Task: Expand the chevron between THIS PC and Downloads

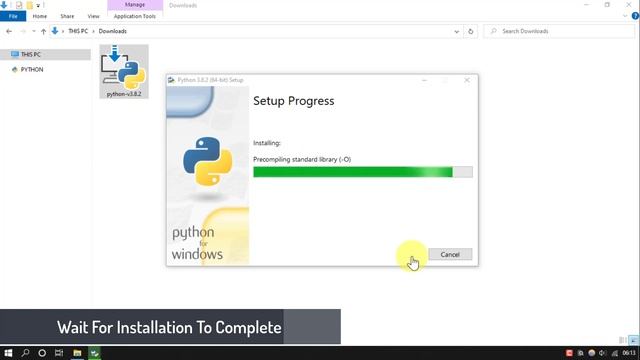Action: [x=93, y=31]
